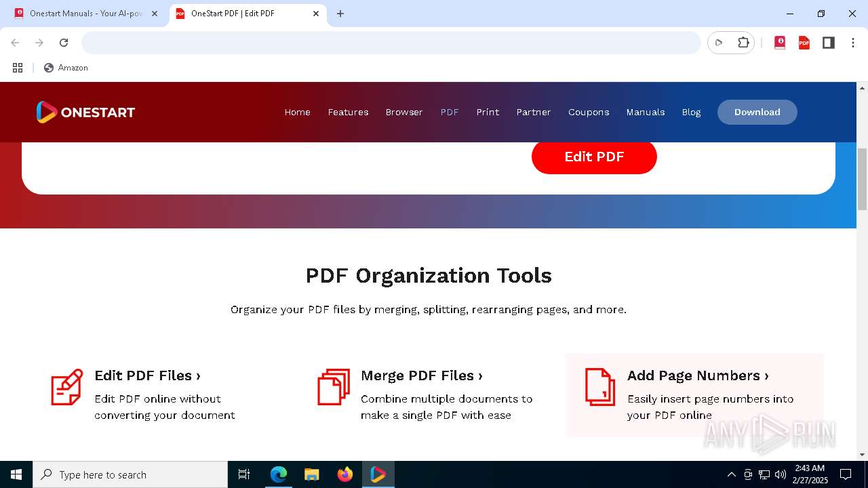This screenshot has width=868, height=488.
Task: Toggle the browser side panel icon
Action: click(x=829, y=43)
